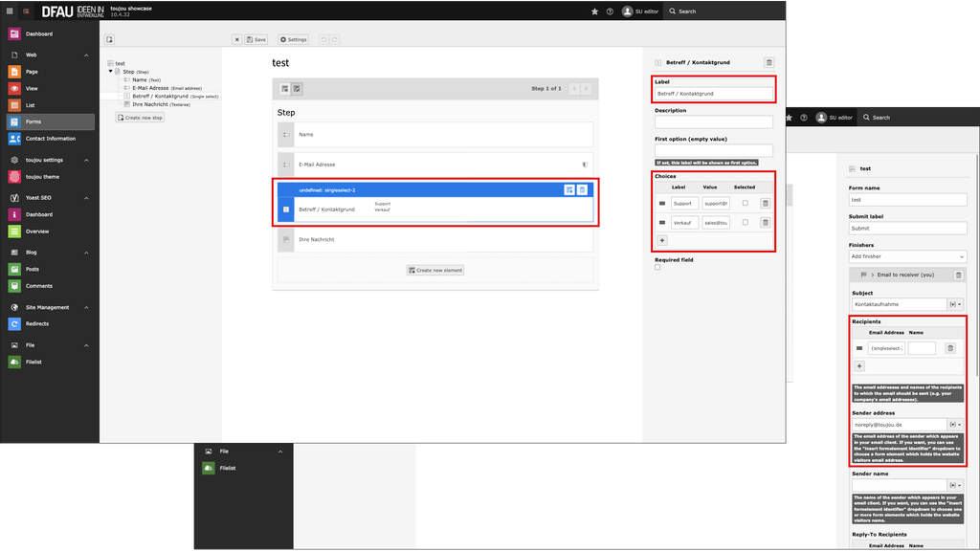Open form Settings from the toolbar
Screen dimensions: 980x551
[x=294, y=39]
